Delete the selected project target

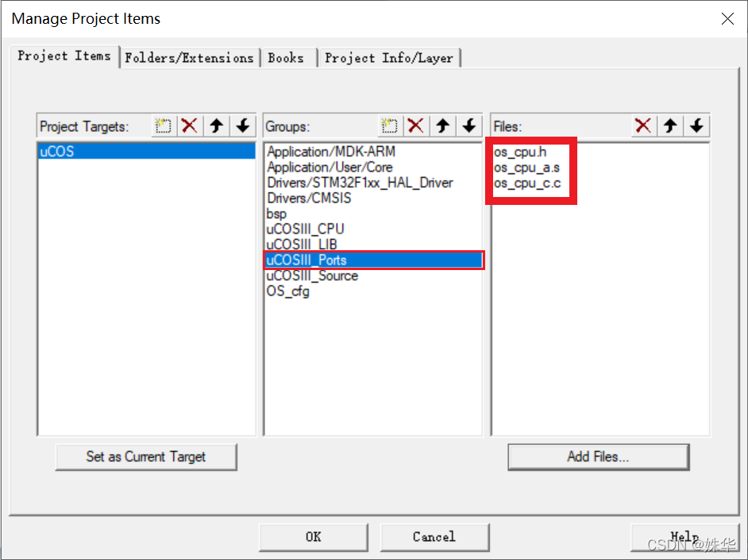(190, 126)
